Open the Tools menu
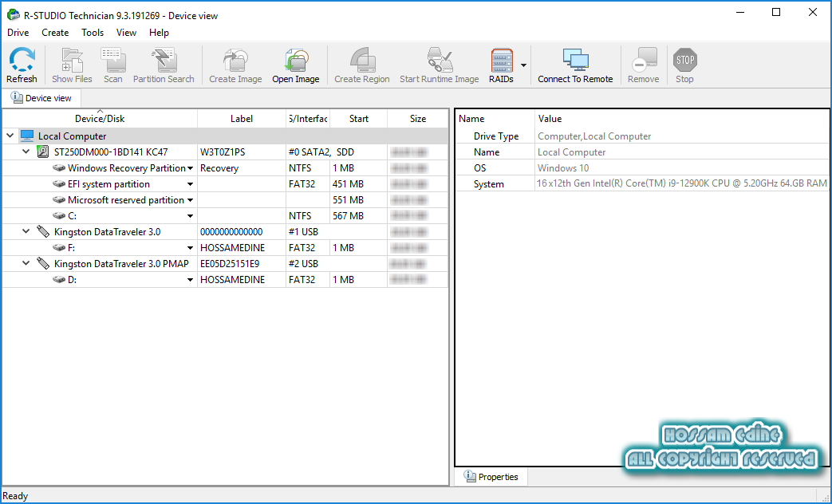 pyautogui.click(x=93, y=33)
